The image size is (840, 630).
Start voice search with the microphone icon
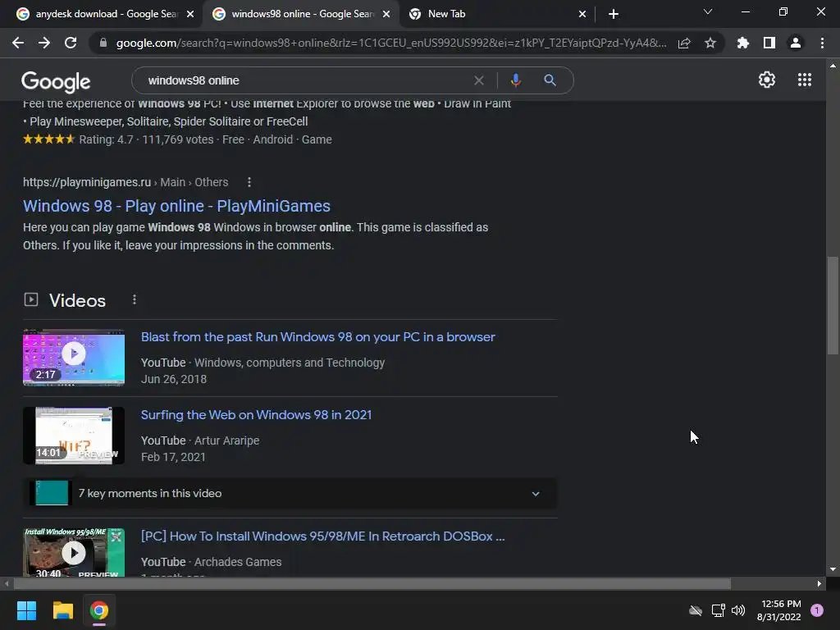[x=515, y=80]
